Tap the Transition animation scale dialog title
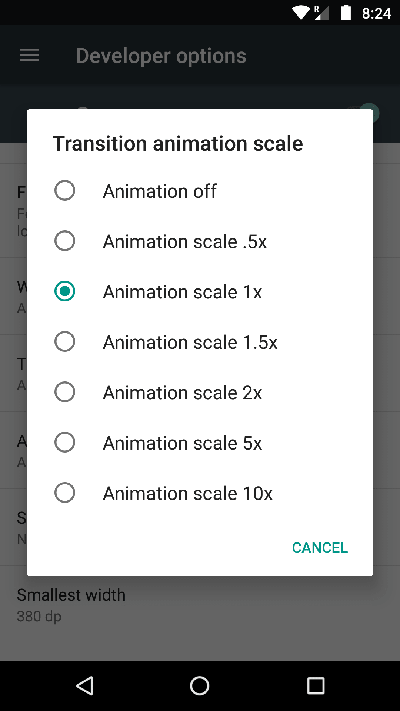 178,144
